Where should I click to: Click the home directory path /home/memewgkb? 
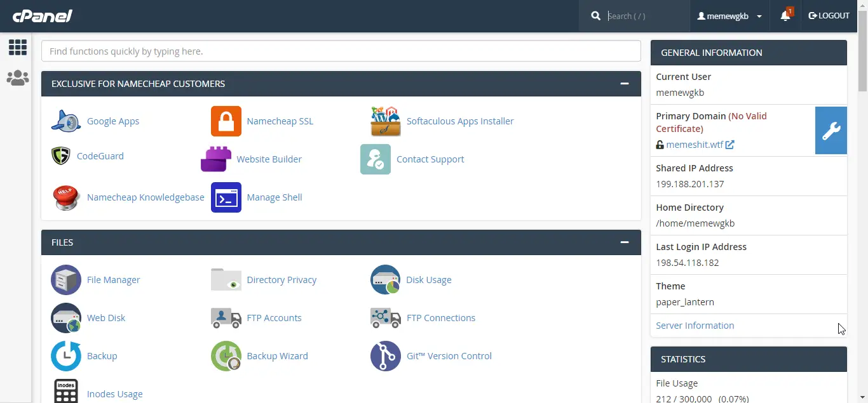coord(695,223)
